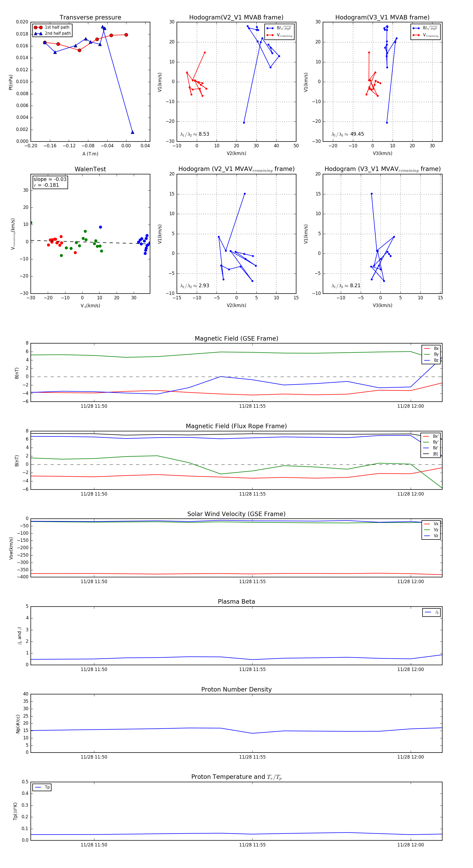The image size is (473, 868).
Task: Click the "V3(km/s)" label under V3_V1 MVAB hodogram
Action: (x=382, y=154)
